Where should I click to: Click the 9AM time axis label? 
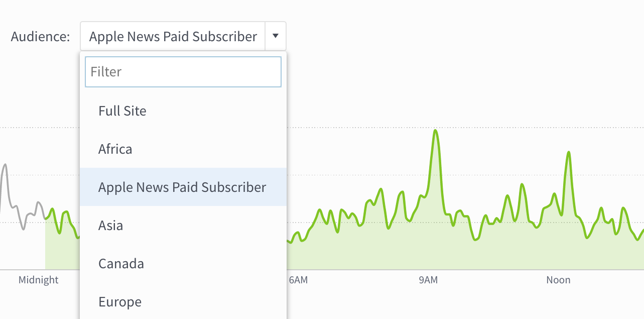[428, 280]
